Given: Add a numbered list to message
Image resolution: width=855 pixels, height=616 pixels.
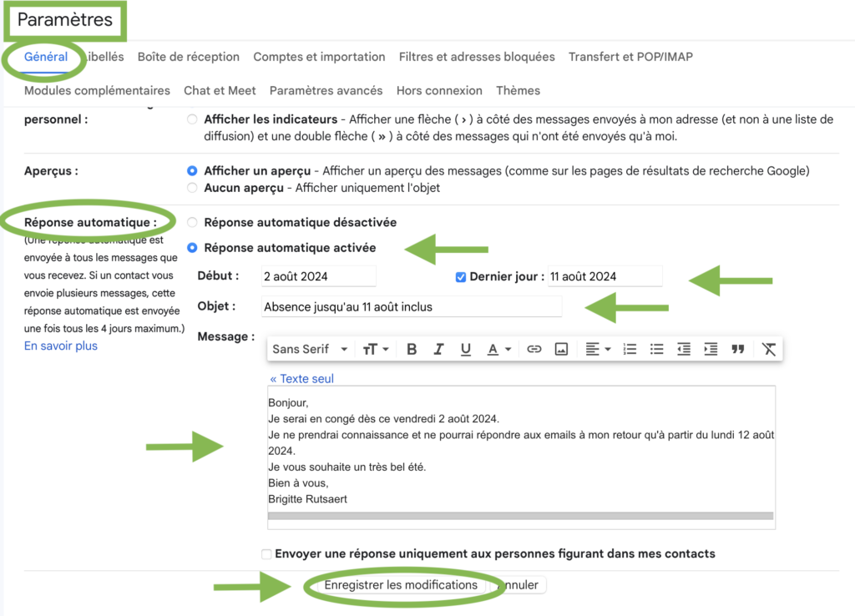Looking at the screenshot, I should click(x=630, y=350).
